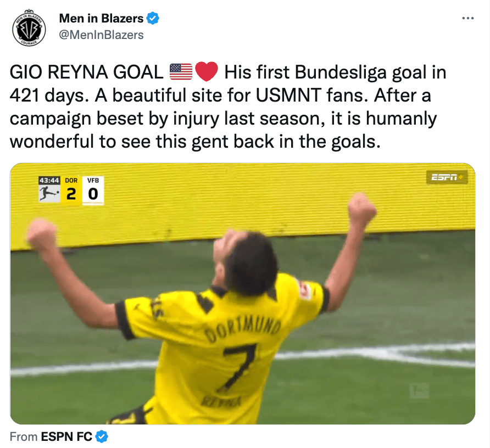This screenshot has height=448, width=490.
Task: Click the blue verified badge beside Men in Blazers
Action: tap(153, 19)
